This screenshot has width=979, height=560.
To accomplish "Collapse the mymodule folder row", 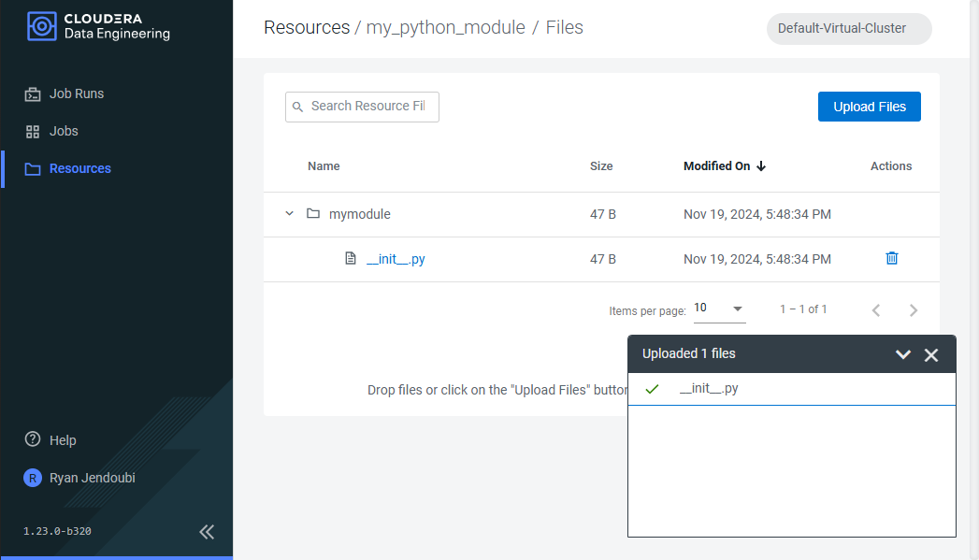I will point(289,213).
